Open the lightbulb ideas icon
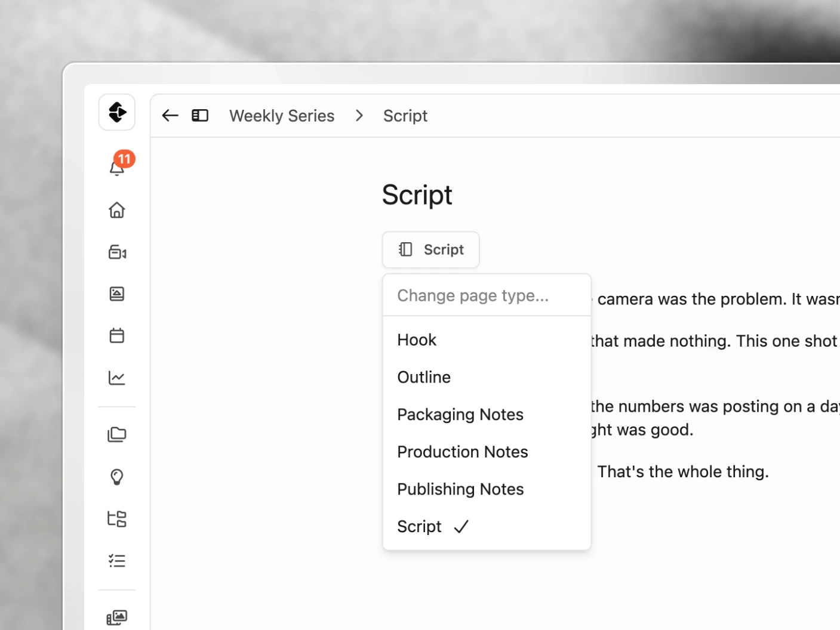Screen dimensions: 840x630 coord(117,477)
